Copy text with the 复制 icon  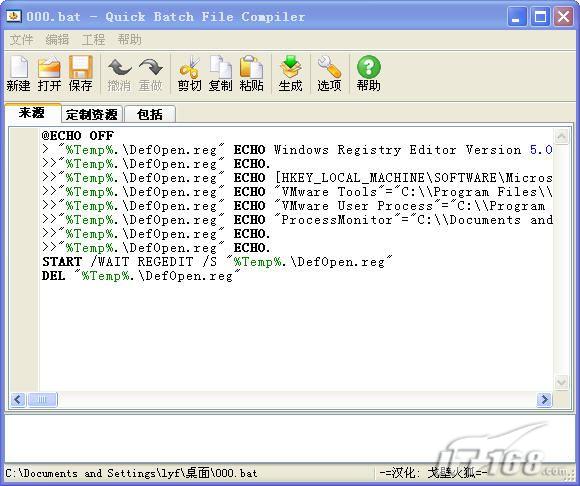(220, 74)
